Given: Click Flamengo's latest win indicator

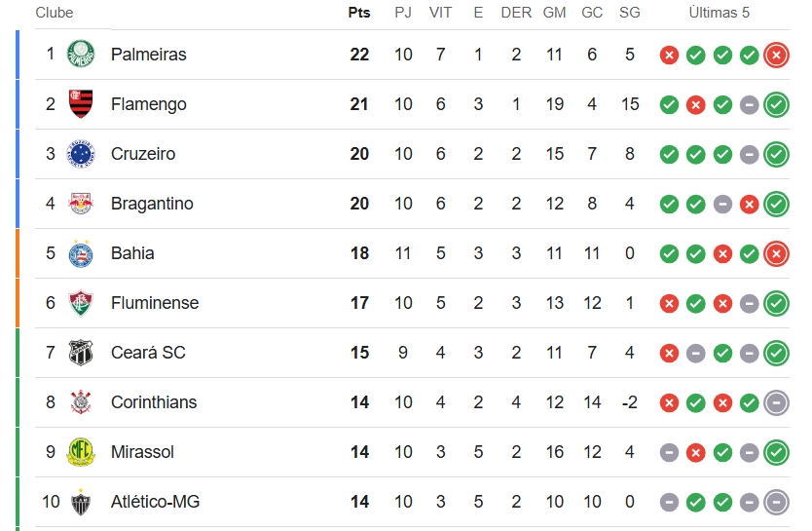Looking at the screenshot, I should pyautogui.click(x=776, y=104).
